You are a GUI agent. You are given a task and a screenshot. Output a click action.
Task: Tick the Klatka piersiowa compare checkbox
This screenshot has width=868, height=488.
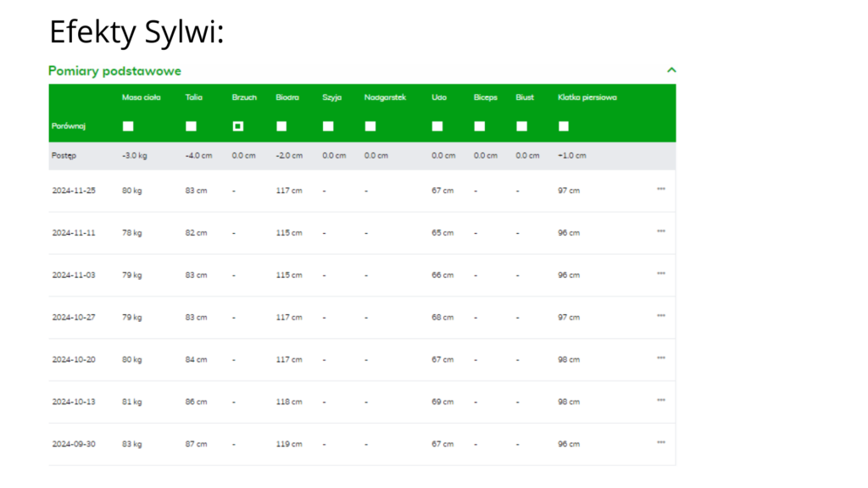tap(564, 126)
